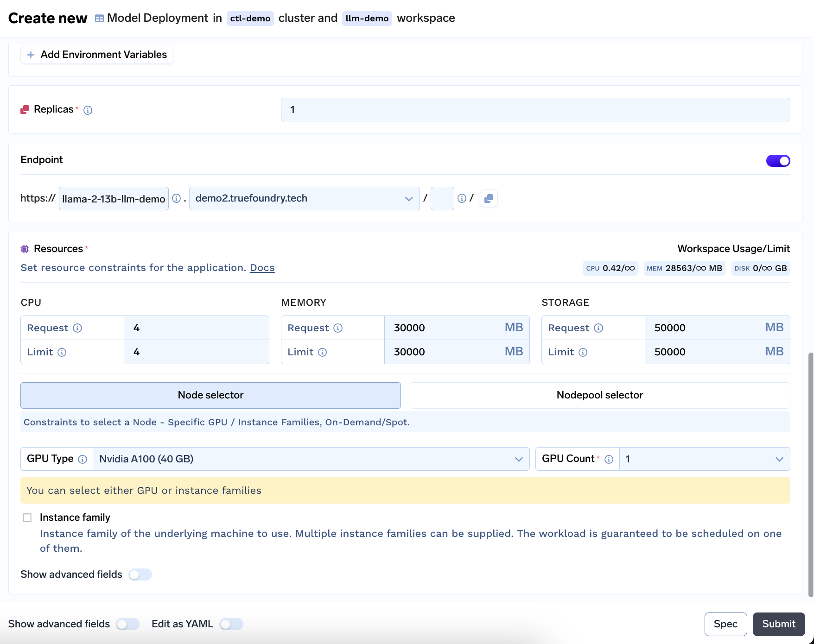Switch to the Nodepool selector tab

point(600,395)
